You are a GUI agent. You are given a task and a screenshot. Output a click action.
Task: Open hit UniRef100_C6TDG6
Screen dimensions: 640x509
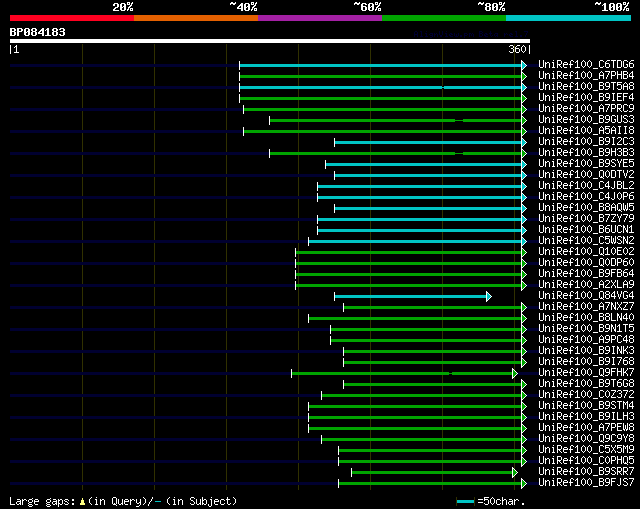click(586, 64)
